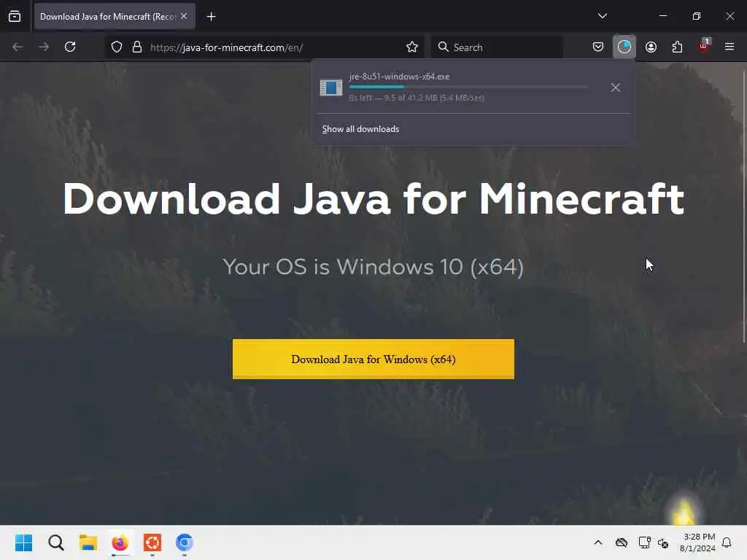The width and height of the screenshot is (747, 560).
Task: Click the jre download file icon
Action: 331,87
